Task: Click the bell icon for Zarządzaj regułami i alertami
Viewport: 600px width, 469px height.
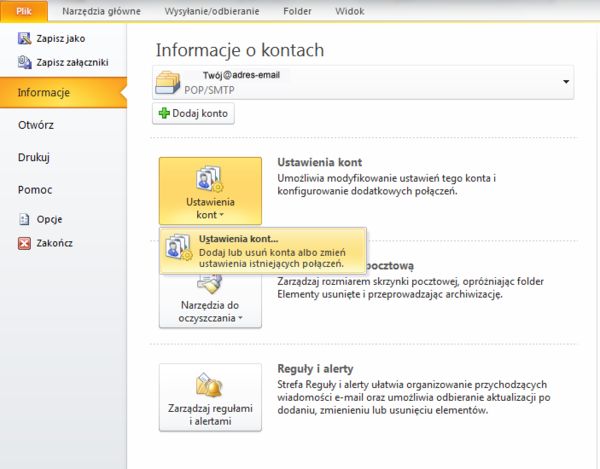Action: [209, 386]
